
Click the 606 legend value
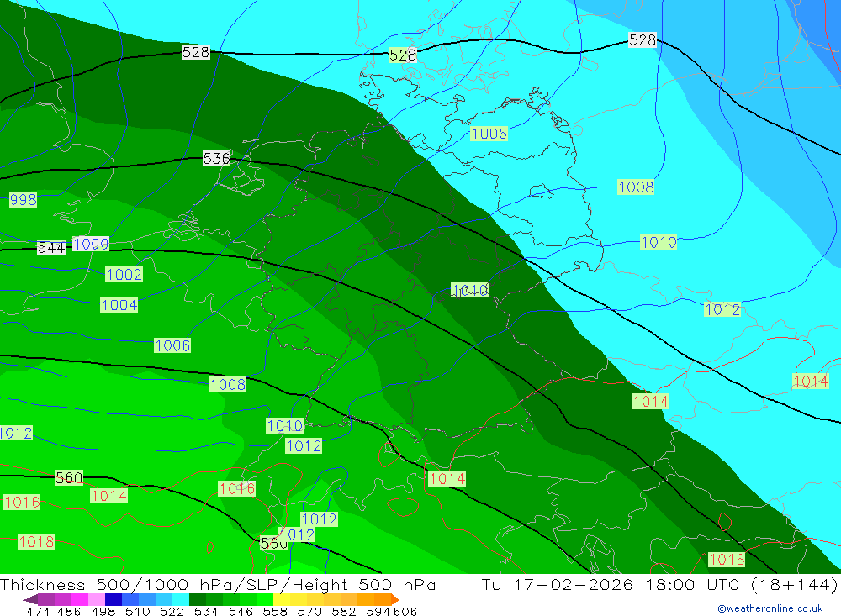(x=405, y=611)
